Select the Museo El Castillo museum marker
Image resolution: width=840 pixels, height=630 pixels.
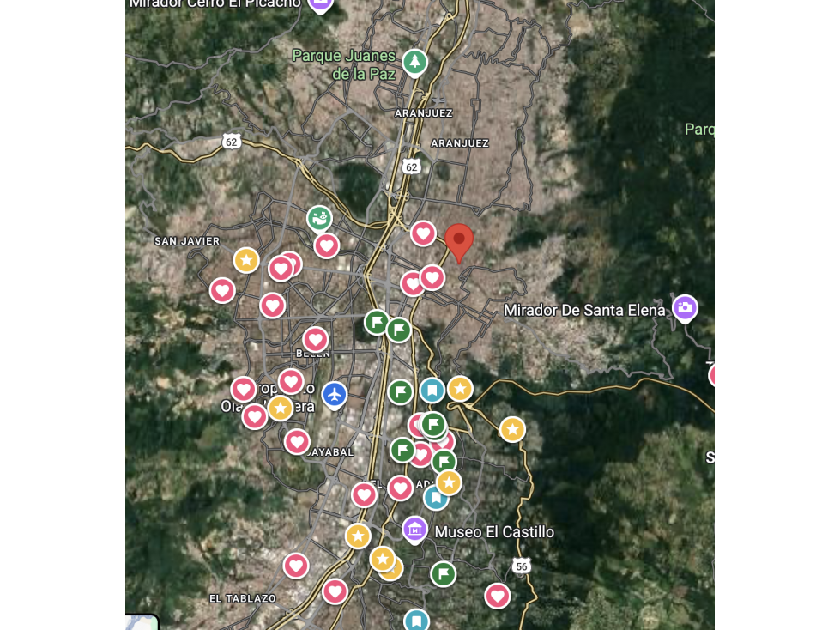(x=414, y=530)
